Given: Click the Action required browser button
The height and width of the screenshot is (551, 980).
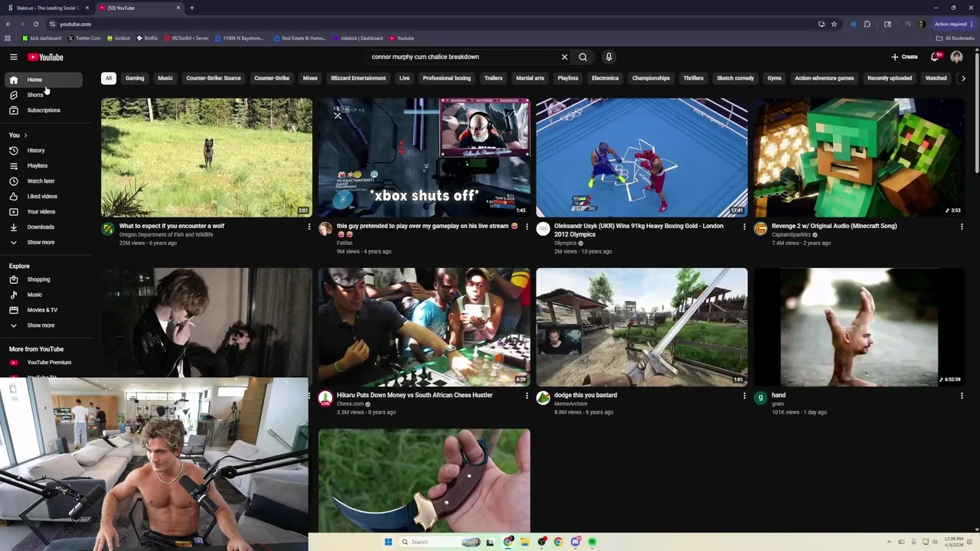Looking at the screenshot, I should point(953,24).
